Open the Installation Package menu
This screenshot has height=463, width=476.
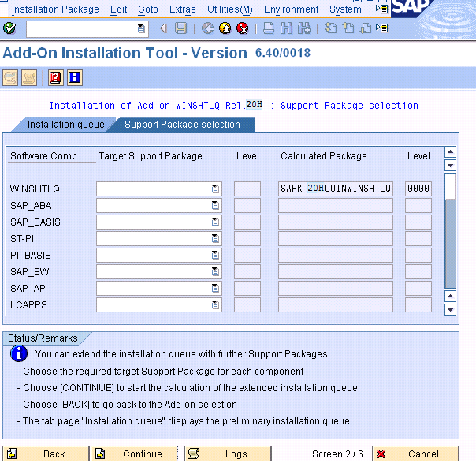point(55,9)
